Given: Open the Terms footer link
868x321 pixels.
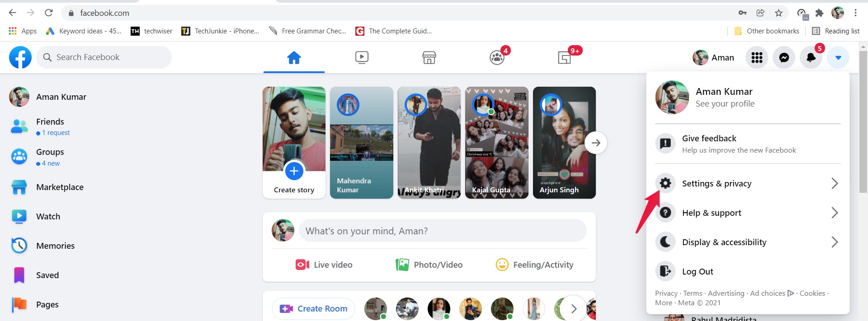Looking at the screenshot, I should [693, 293].
